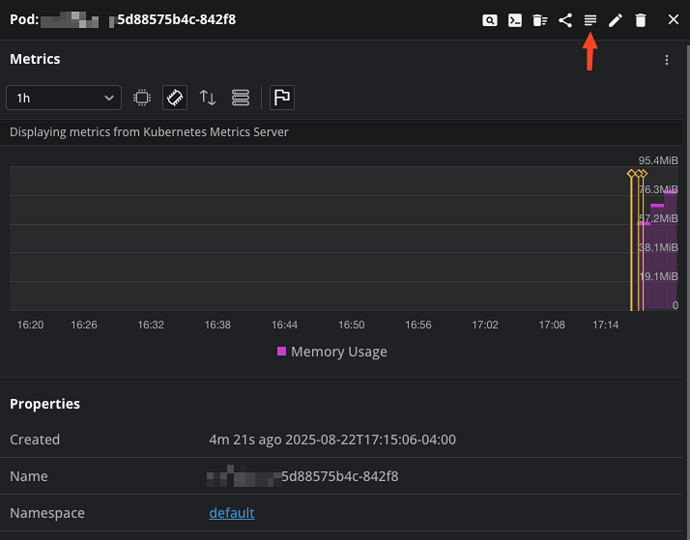Toggle the Memory metrics chart
This screenshot has width=690, height=540.
coord(175,98)
